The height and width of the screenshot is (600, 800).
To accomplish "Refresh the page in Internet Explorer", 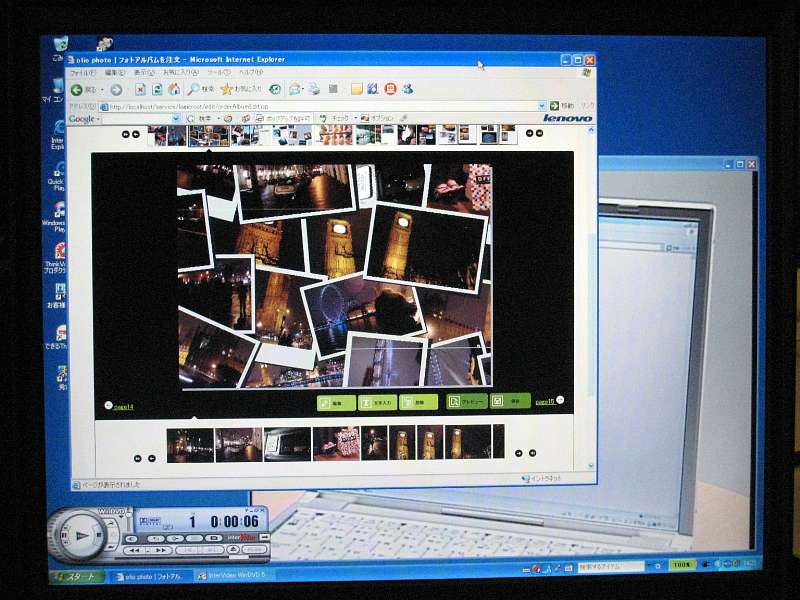I will [157, 90].
